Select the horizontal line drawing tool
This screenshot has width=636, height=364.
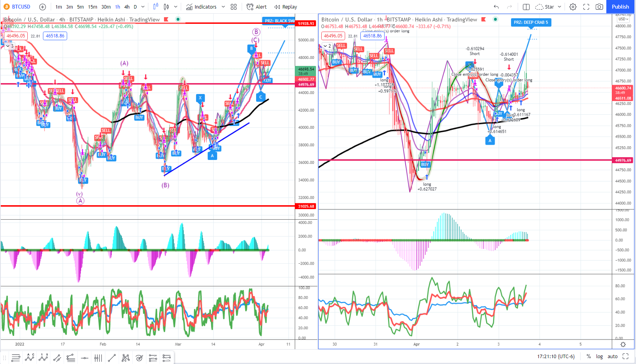[84, 357]
